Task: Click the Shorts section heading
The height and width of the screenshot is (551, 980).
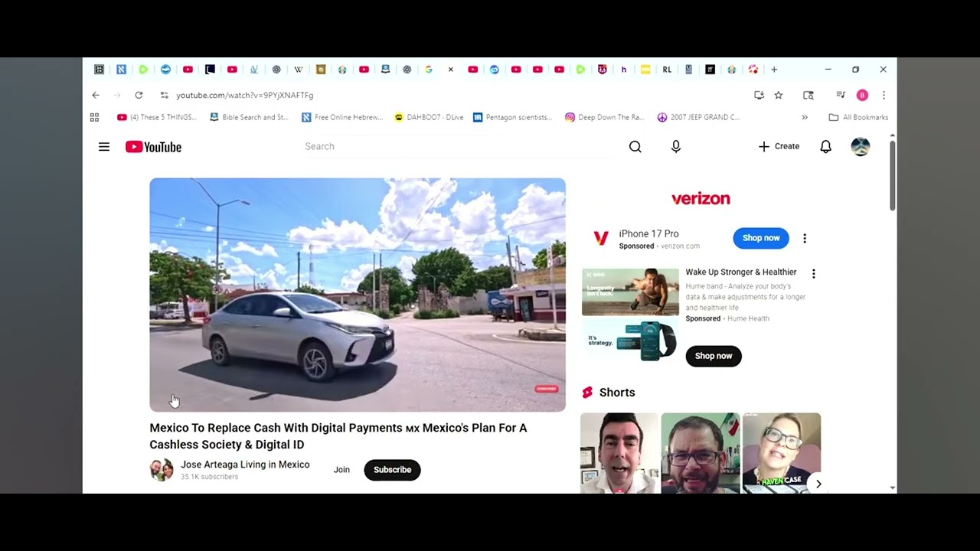Action: (617, 393)
